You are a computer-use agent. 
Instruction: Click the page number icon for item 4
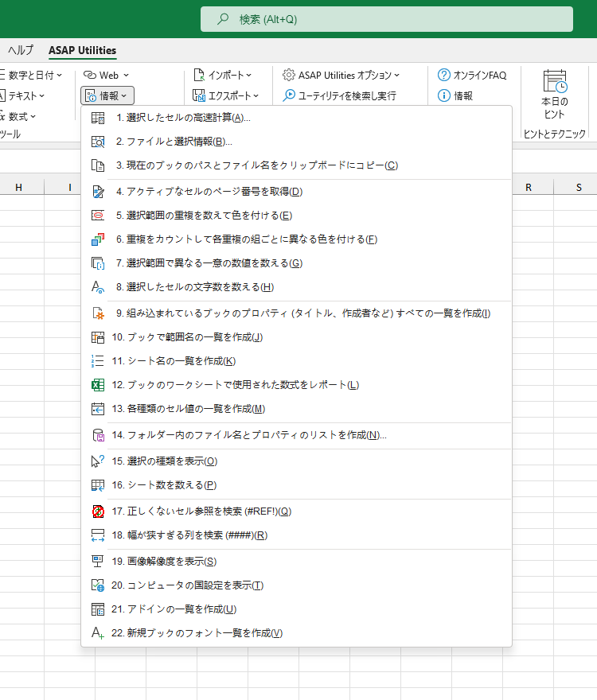coord(98,192)
